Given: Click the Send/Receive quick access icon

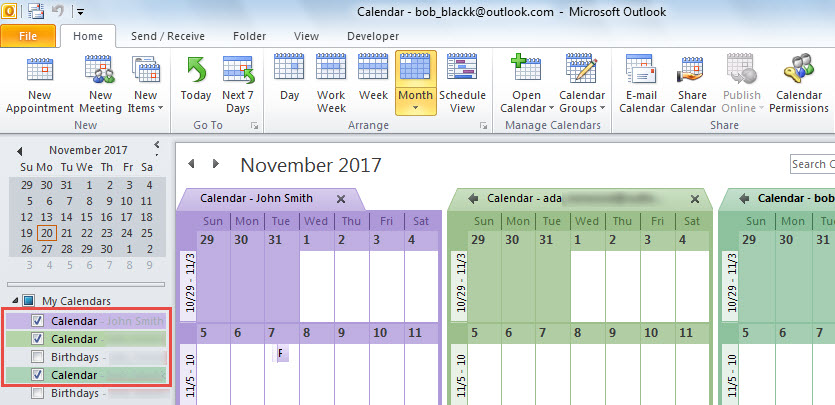Looking at the screenshot, I should [x=36, y=10].
